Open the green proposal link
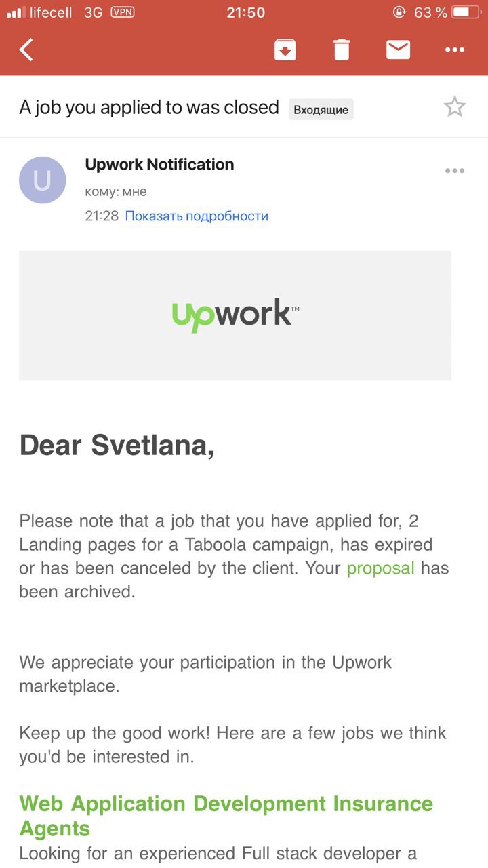The image size is (488, 868). (x=380, y=568)
